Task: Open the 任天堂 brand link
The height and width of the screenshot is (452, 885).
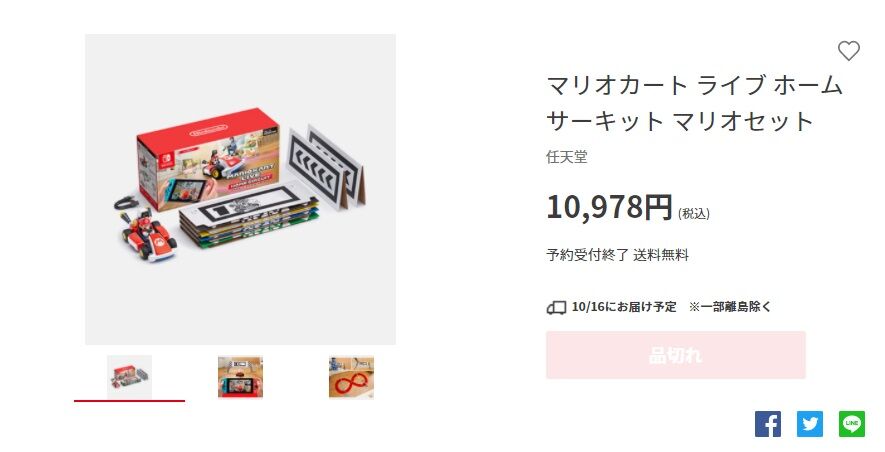Action: (567, 157)
